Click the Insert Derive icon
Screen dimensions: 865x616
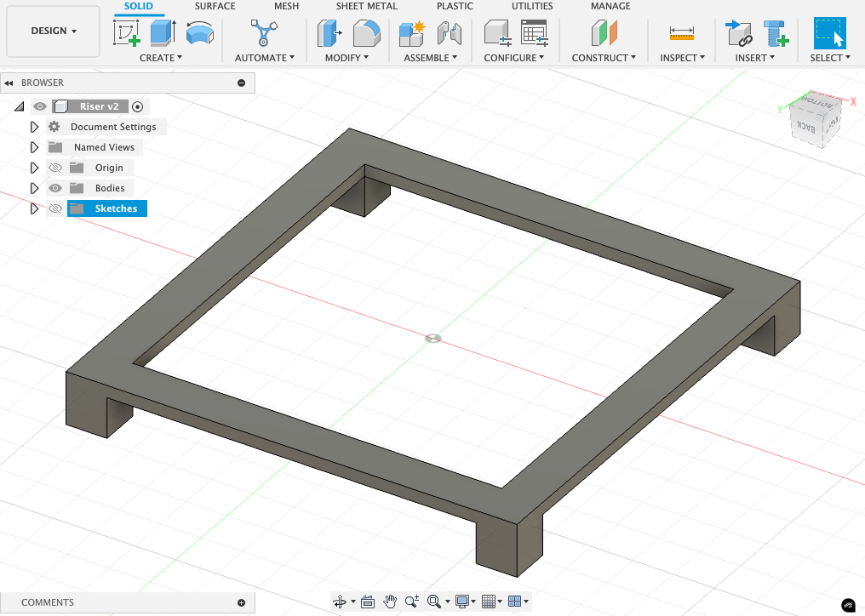[x=739, y=32]
